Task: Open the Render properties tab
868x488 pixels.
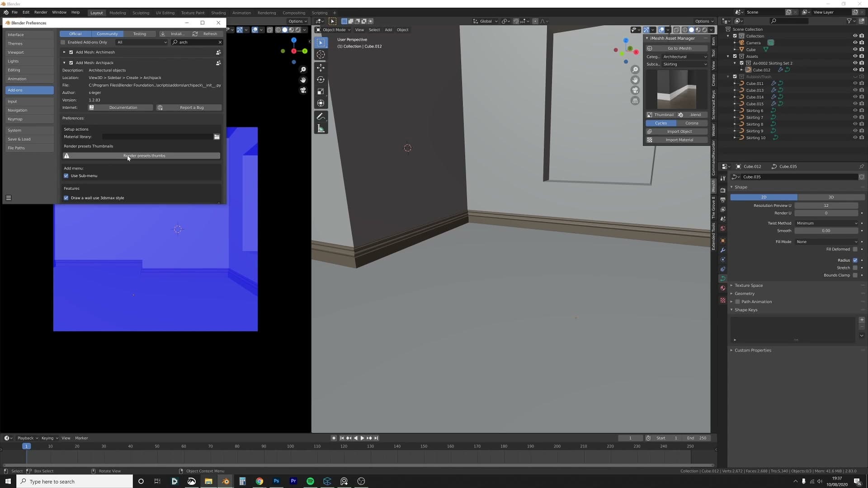Action: pos(723,190)
